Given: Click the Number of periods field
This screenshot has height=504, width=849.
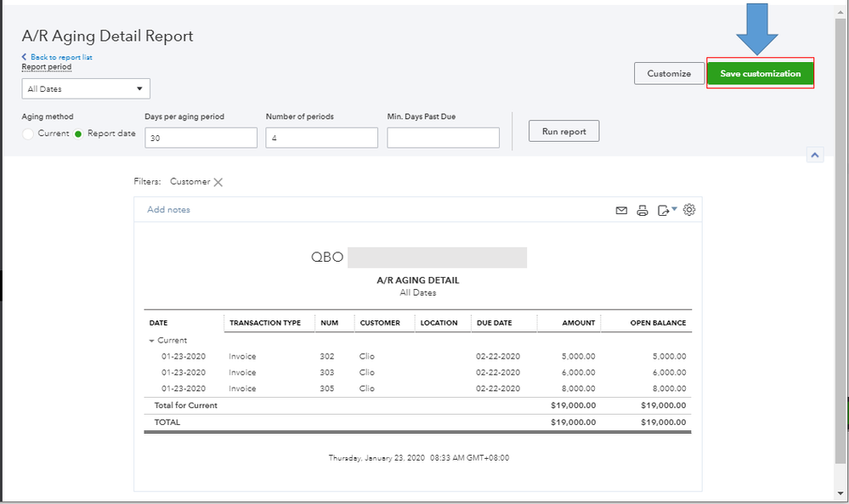Looking at the screenshot, I should click(x=321, y=138).
